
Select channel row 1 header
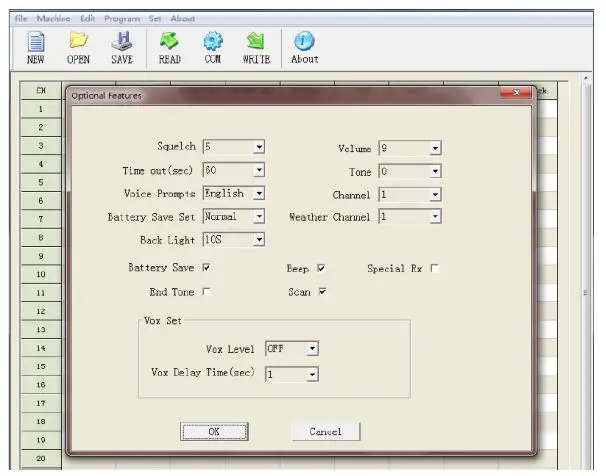pos(41,109)
